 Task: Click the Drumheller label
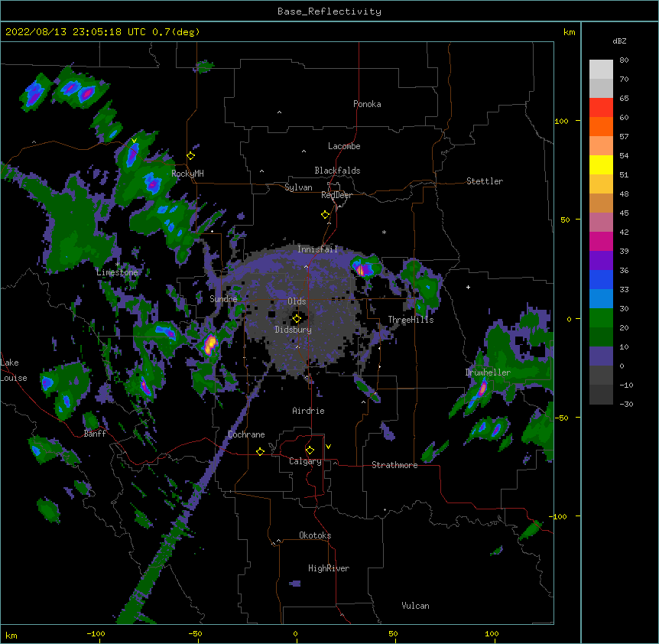click(x=488, y=372)
